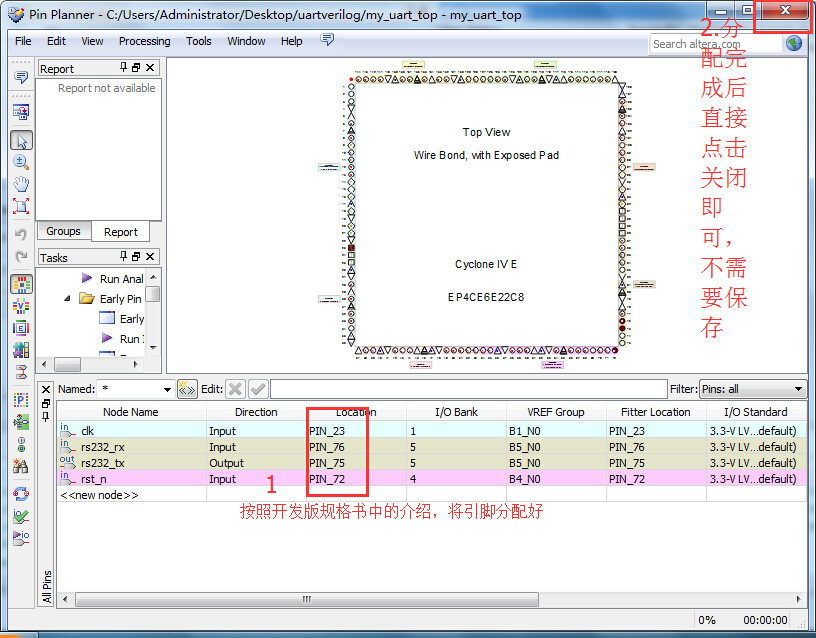Collapse the Early Pin folder in Tasks

click(67, 299)
